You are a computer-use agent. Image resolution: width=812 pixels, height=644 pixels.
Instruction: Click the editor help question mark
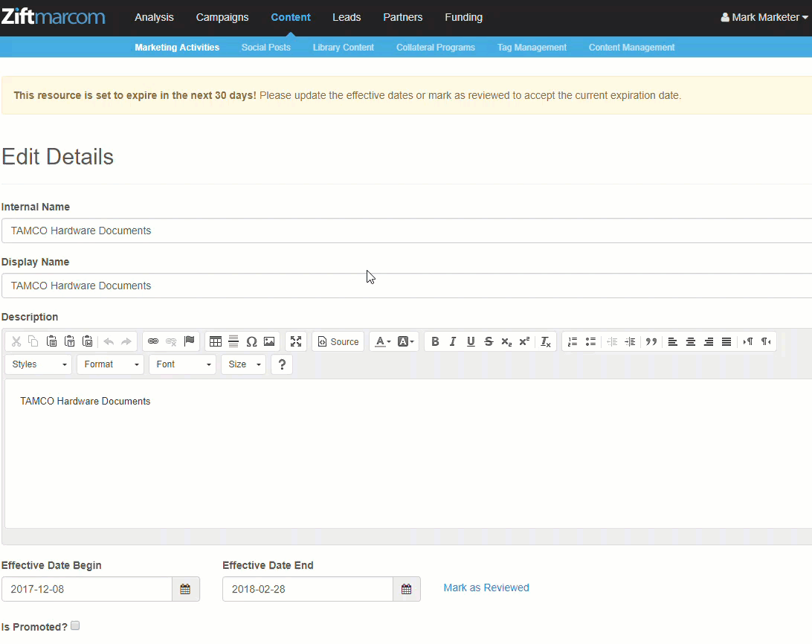coord(282,364)
